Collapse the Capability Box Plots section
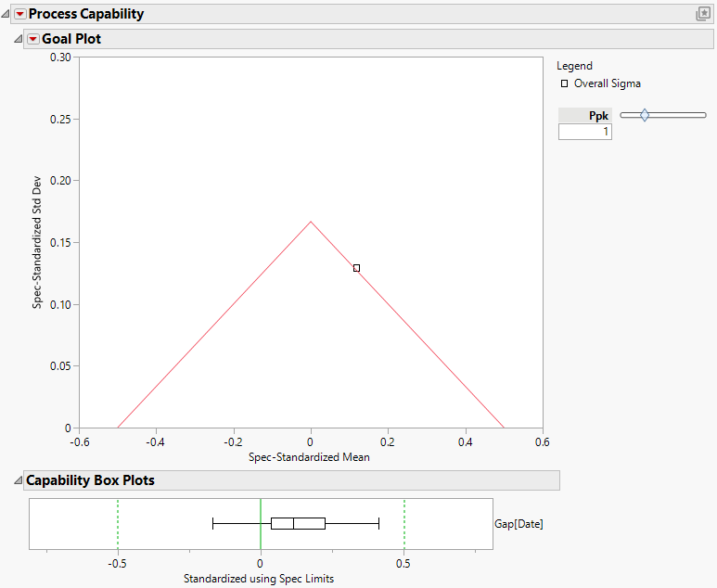717x588 pixels. coord(19,480)
